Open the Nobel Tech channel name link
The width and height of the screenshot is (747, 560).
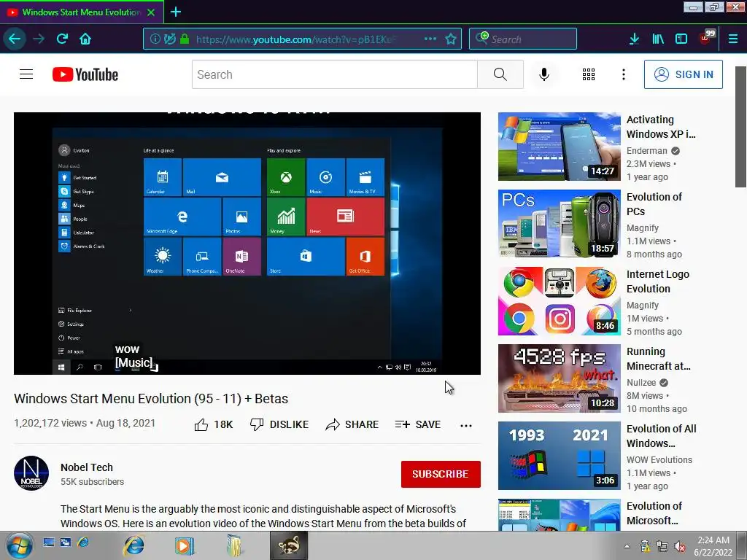[x=87, y=467]
